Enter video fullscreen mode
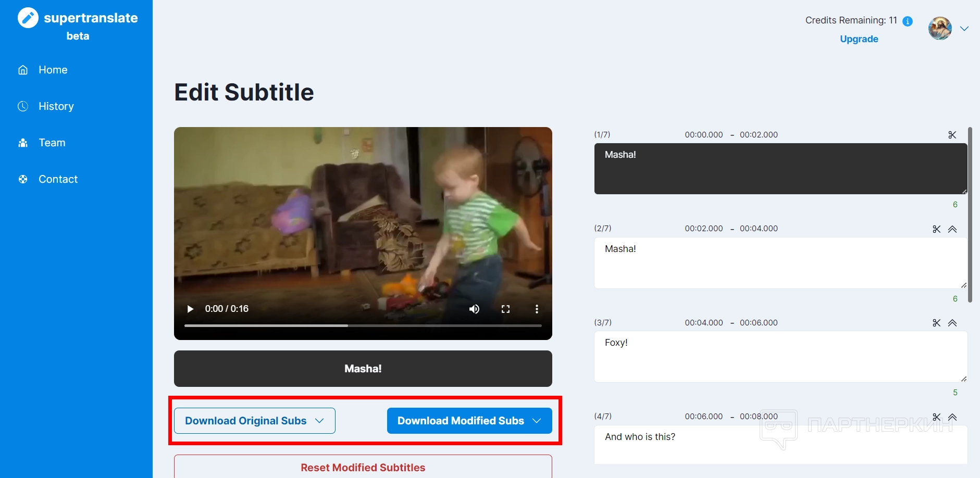 click(505, 309)
